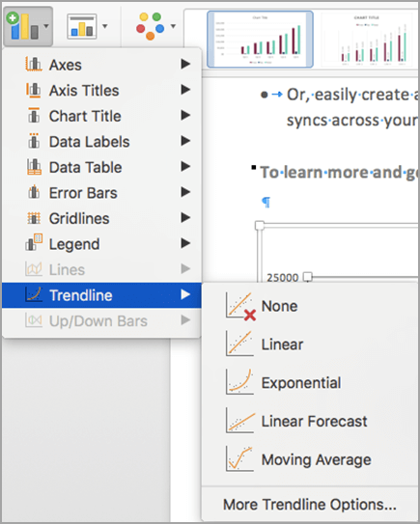Click the Linear trendline icon
Image resolution: width=420 pixels, height=524 pixels.
tap(239, 344)
